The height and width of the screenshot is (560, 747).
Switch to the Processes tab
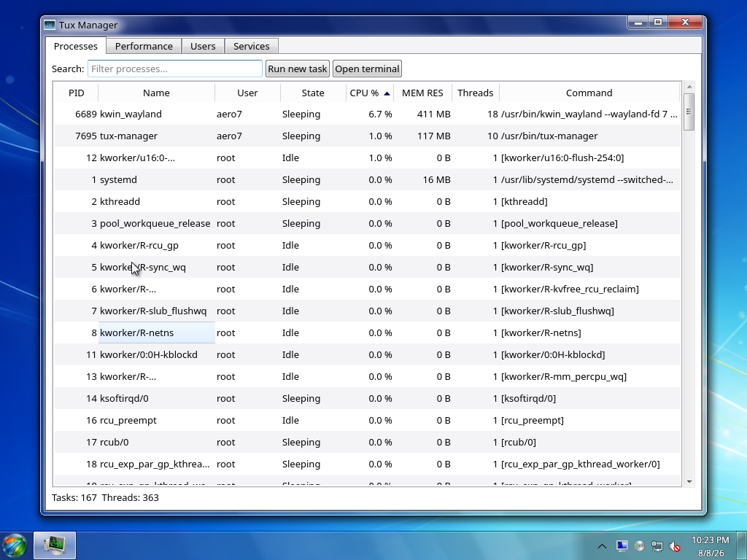(75, 46)
